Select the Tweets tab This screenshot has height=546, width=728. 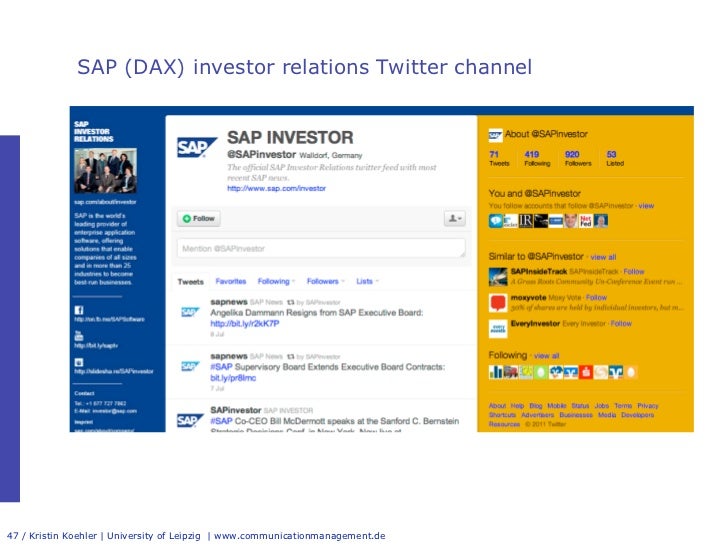[190, 282]
